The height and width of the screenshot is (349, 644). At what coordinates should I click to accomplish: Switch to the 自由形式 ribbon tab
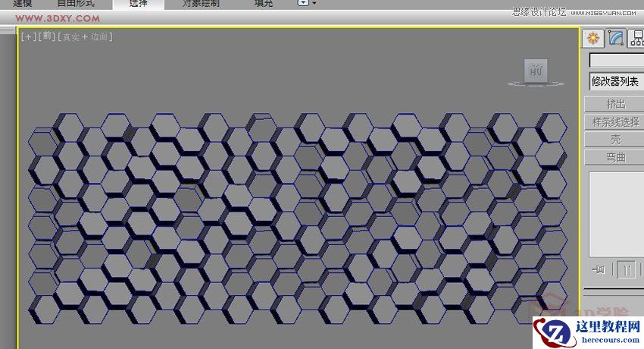coord(76,4)
